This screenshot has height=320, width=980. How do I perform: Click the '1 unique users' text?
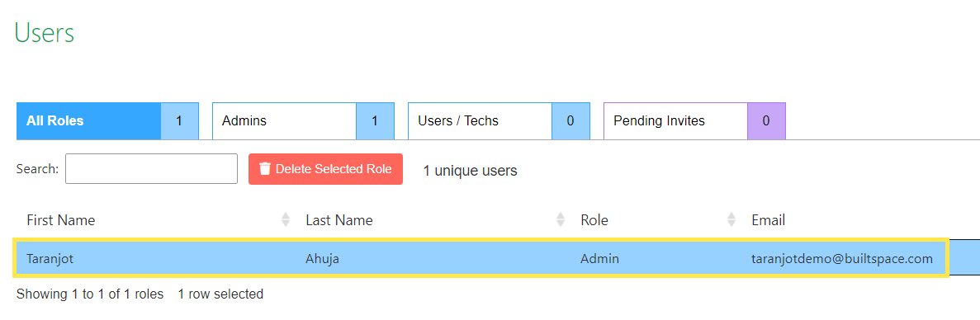click(470, 170)
